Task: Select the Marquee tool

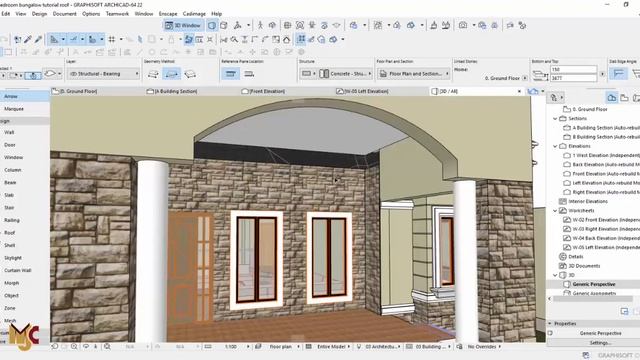Action: [24, 109]
